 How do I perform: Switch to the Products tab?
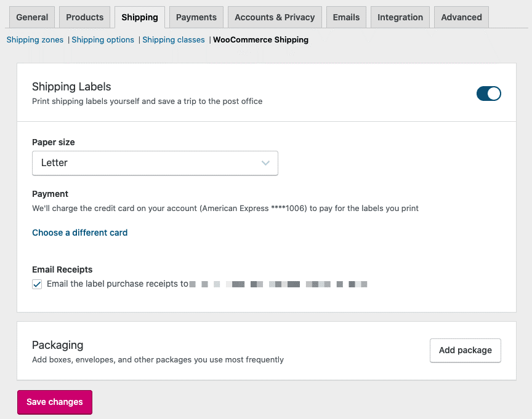pyautogui.click(x=86, y=17)
